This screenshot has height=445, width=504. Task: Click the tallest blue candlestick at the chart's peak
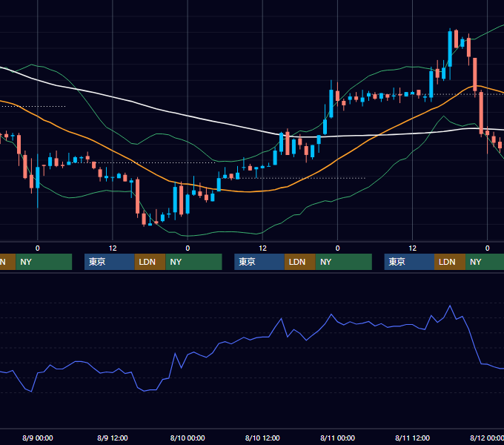pyautogui.click(x=450, y=49)
